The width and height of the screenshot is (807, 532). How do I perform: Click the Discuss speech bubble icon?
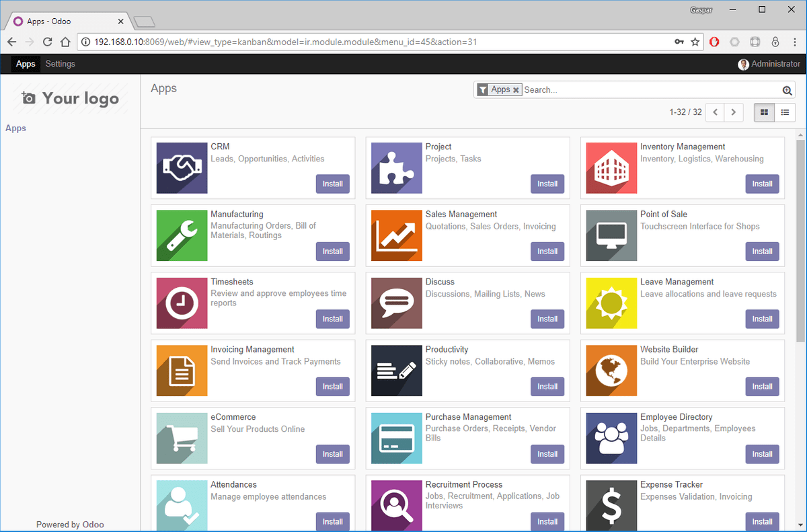(x=397, y=303)
